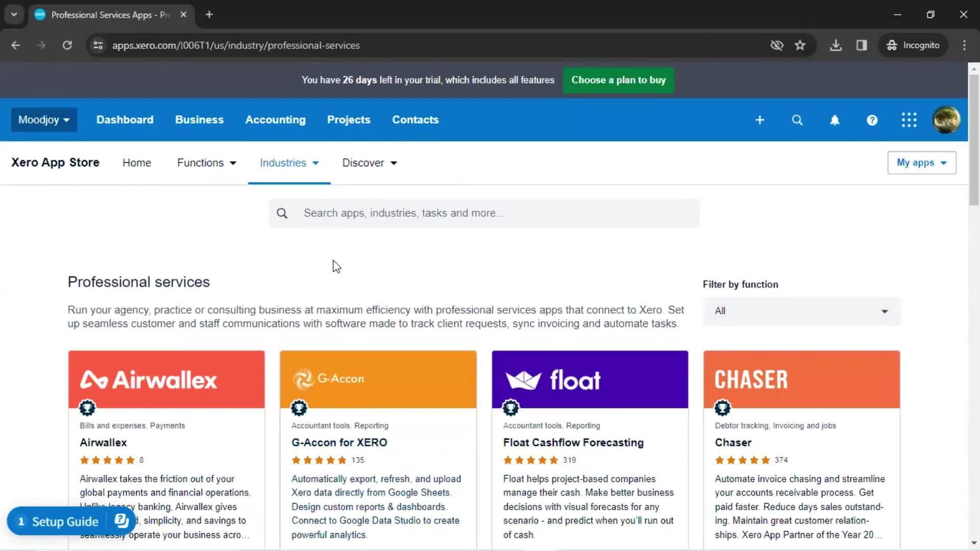Click the browser address bar URL
Viewport: 980px width, 551px height.
tap(236, 45)
